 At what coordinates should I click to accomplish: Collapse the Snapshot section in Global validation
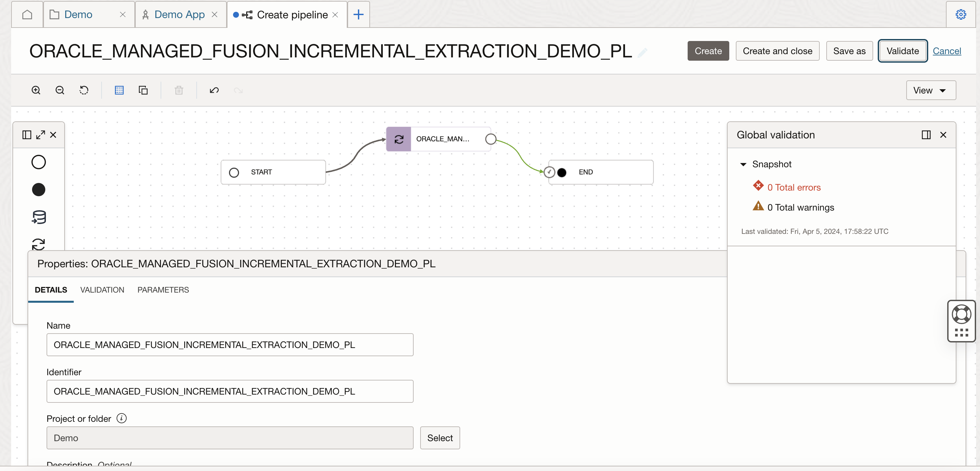point(744,164)
